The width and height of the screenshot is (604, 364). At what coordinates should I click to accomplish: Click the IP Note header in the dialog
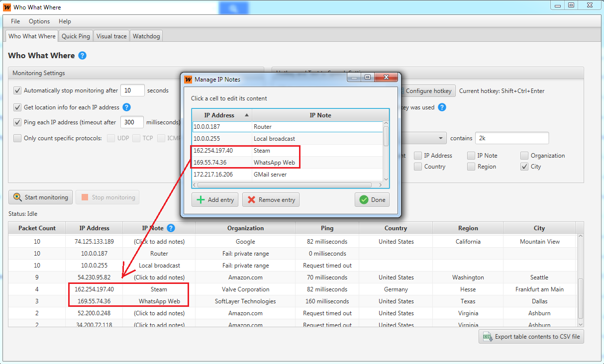320,115
